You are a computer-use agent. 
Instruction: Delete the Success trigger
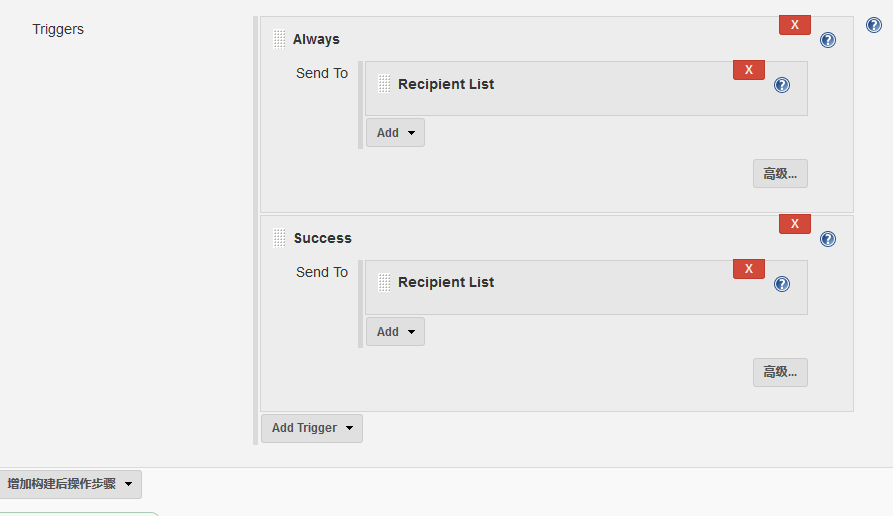[794, 224]
